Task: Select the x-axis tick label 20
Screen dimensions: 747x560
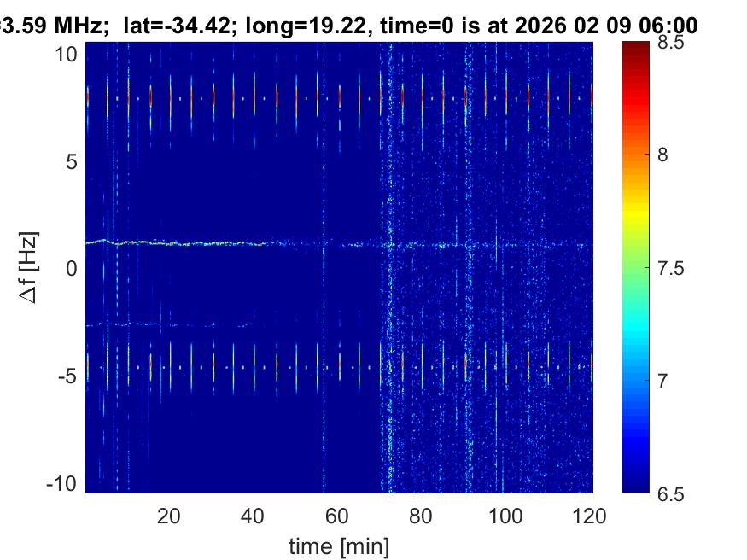Action: tap(169, 516)
